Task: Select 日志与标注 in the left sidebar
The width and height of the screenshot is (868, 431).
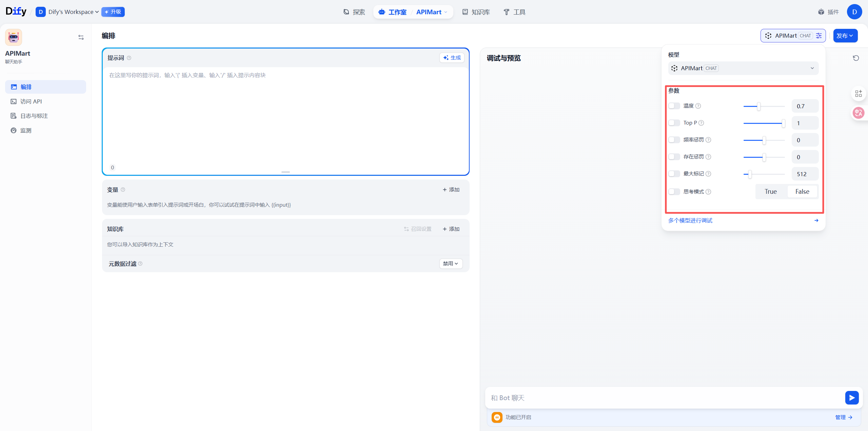Action: click(34, 116)
